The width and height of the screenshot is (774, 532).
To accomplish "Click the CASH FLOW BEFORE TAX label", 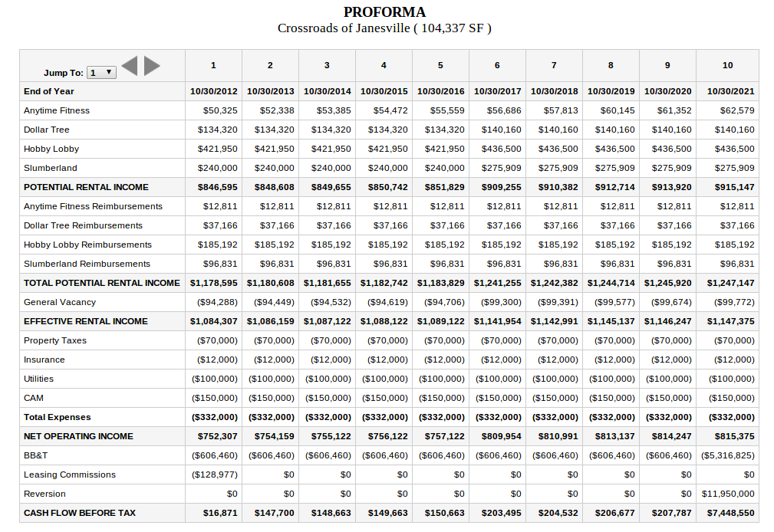I will click(x=80, y=513).
